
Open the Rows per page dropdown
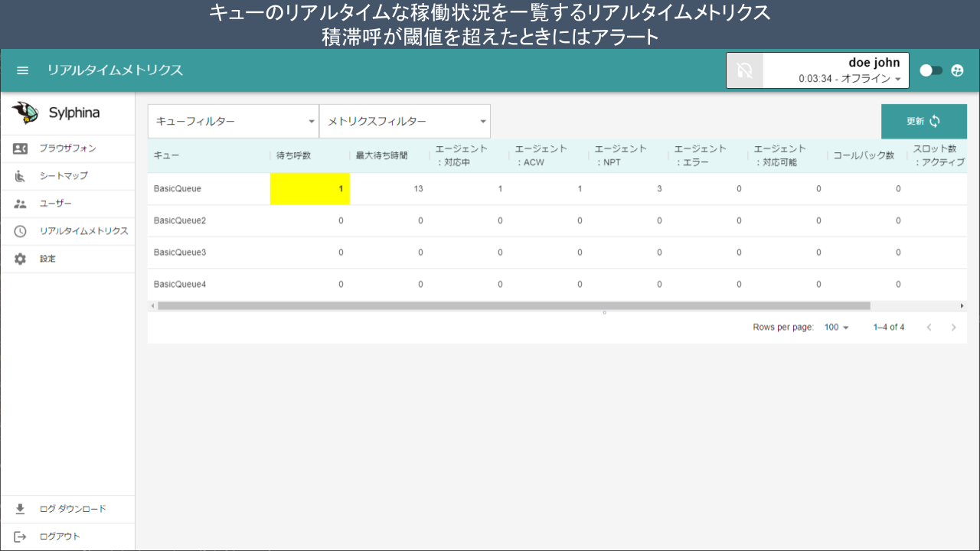pyautogui.click(x=836, y=328)
